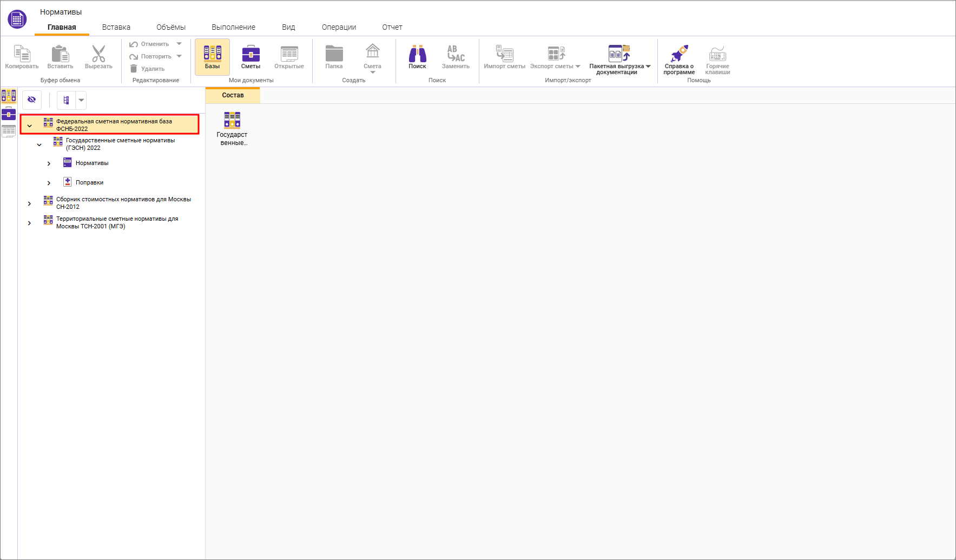Select Поправки in the tree

89,183
